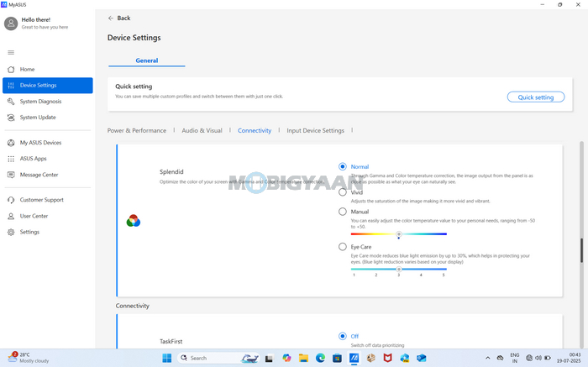
Task: Jump to Audio & Visual section
Action: pyautogui.click(x=202, y=130)
